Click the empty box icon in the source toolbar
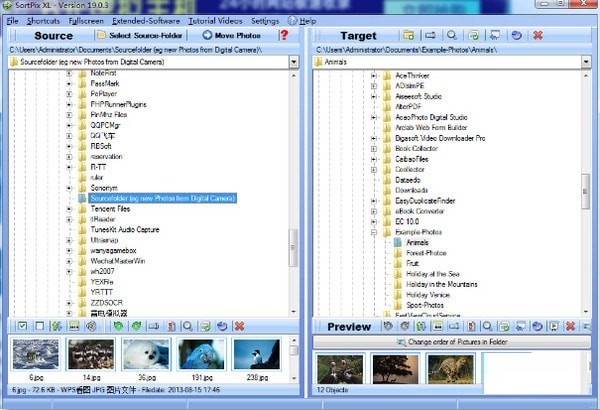The height and width of the screenshot is (410, 600). click(x=39, y=326)
